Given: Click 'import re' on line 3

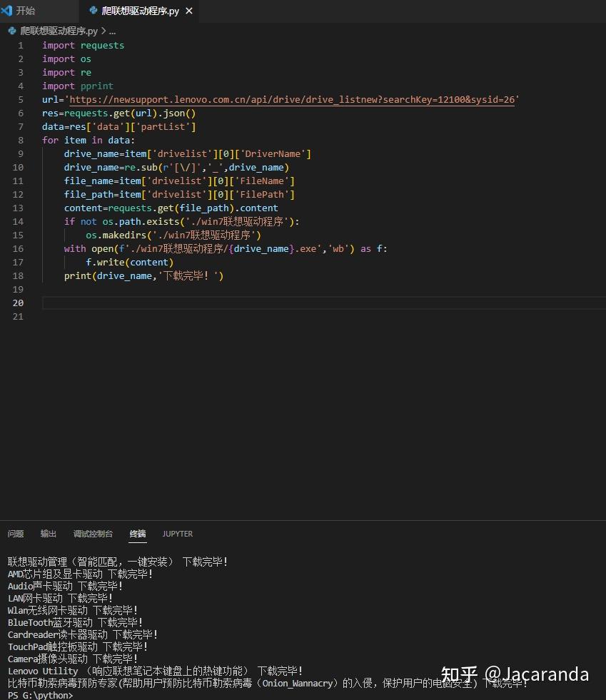Looking at the screenshot, I should point(66,72).
